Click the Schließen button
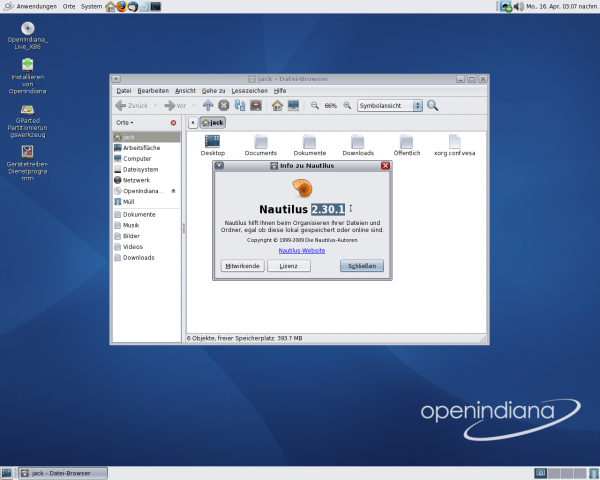The width and height of the screenshot is (600, 480). [x=362, y=266]
